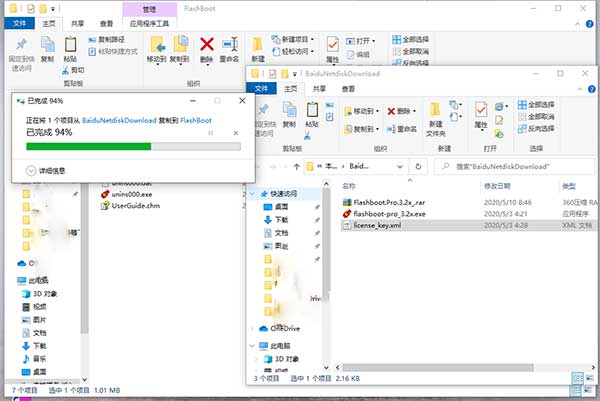Viewport: 600px width, 401px height.
Task: Select license_key.xml in the file list
Action: 467,225
